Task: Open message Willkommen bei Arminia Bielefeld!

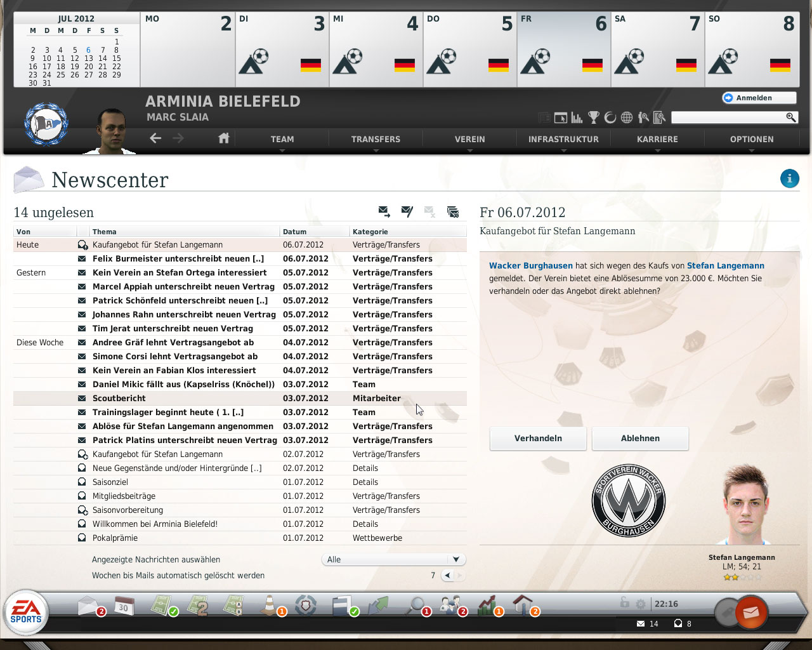Action: click(240, 524)
